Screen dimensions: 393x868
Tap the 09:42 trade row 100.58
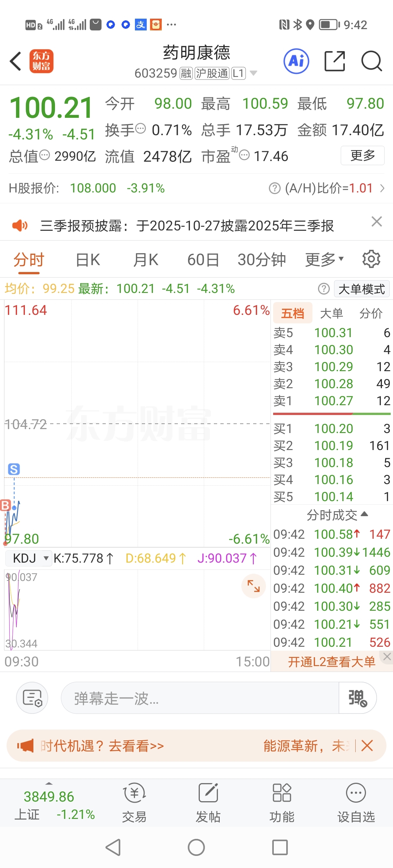coord(331,534)
